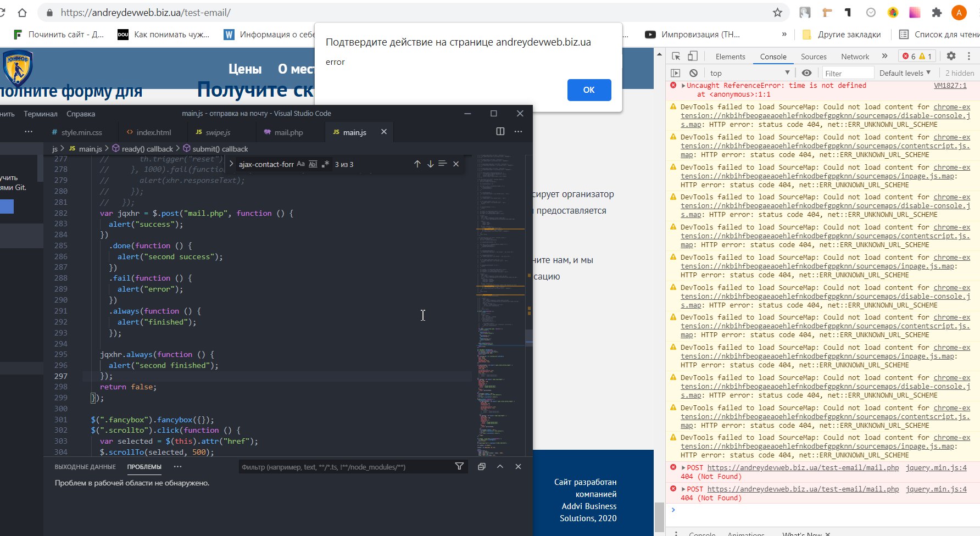The height and width of the screenshot is (536, 980).
Task: Toggle the console sidebar panel
Action: (x=676, y=73)
